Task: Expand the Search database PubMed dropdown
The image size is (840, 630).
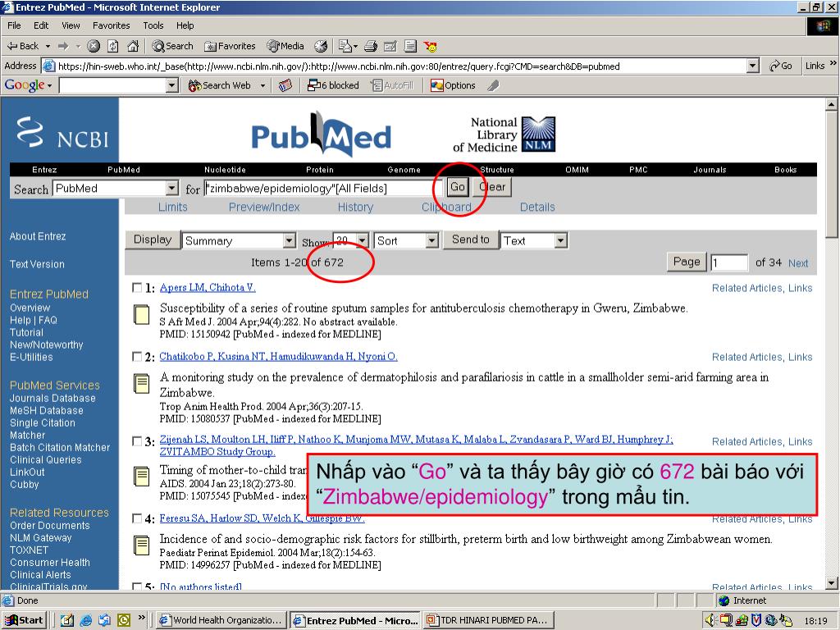Action: coord(172,188)
